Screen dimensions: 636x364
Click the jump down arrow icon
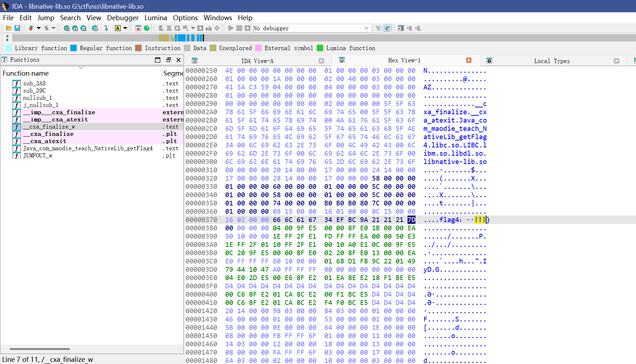pyautogui.click(x=106, y=28)
